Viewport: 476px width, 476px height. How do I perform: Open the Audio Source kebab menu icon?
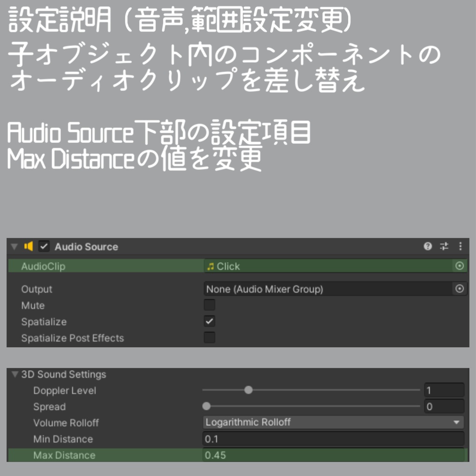[460, 247]
